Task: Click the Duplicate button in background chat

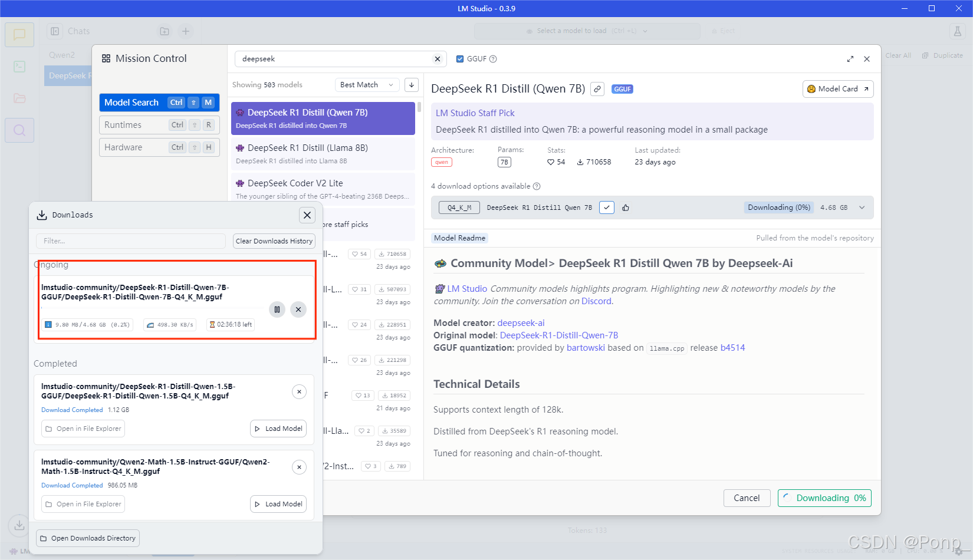Action: point(942,55)
